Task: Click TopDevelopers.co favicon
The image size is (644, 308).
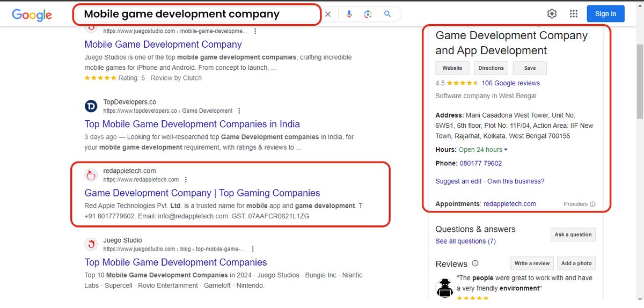Action: click(x=91, y=106)
